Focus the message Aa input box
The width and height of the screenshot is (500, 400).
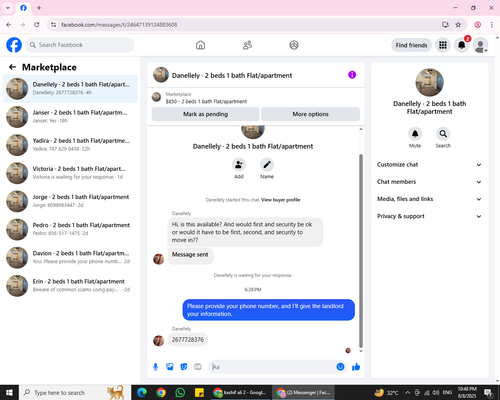coord(273,367)
